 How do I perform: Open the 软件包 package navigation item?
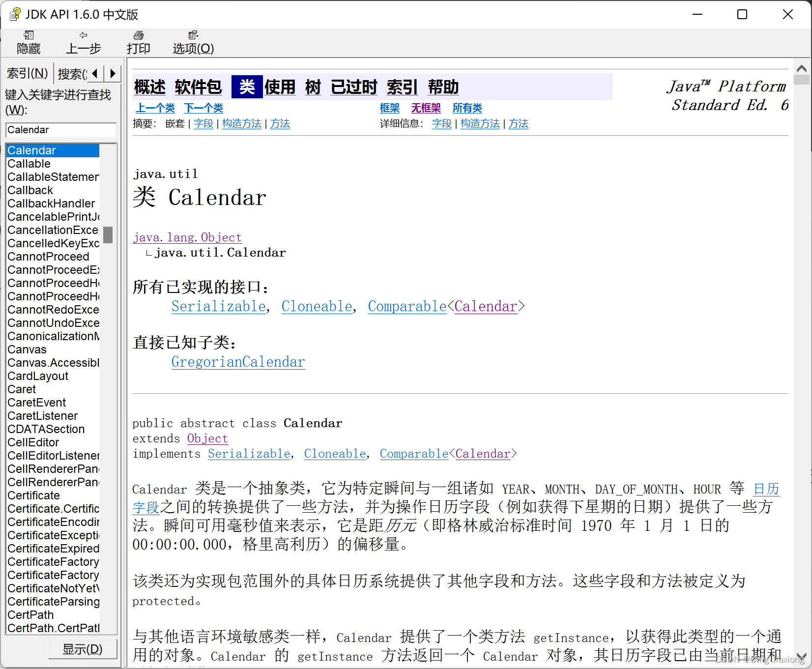coord(198,87)
